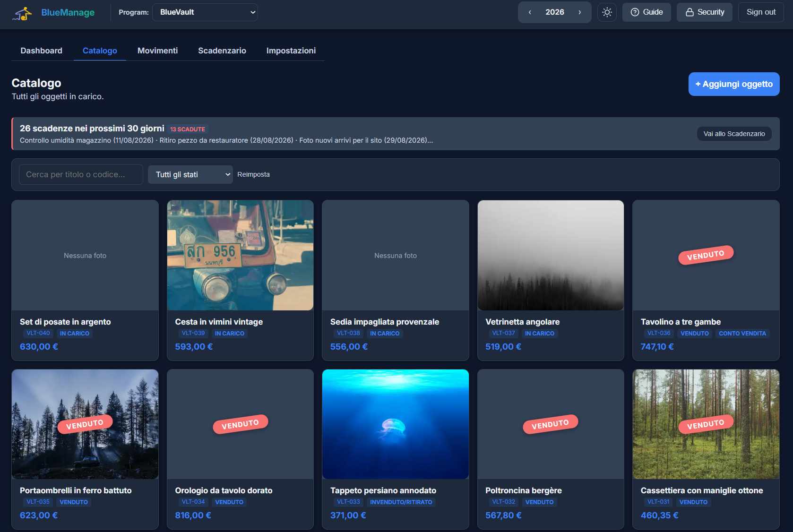793x532 pixels.
Task: Open the Cesta in vimini vintage photo
Action: point(240,255)
